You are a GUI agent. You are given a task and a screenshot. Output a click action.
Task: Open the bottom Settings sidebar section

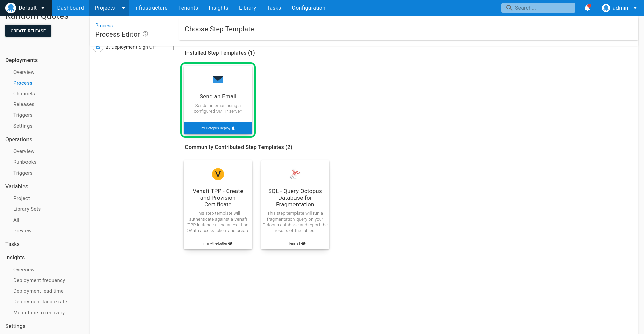point(15,326)
